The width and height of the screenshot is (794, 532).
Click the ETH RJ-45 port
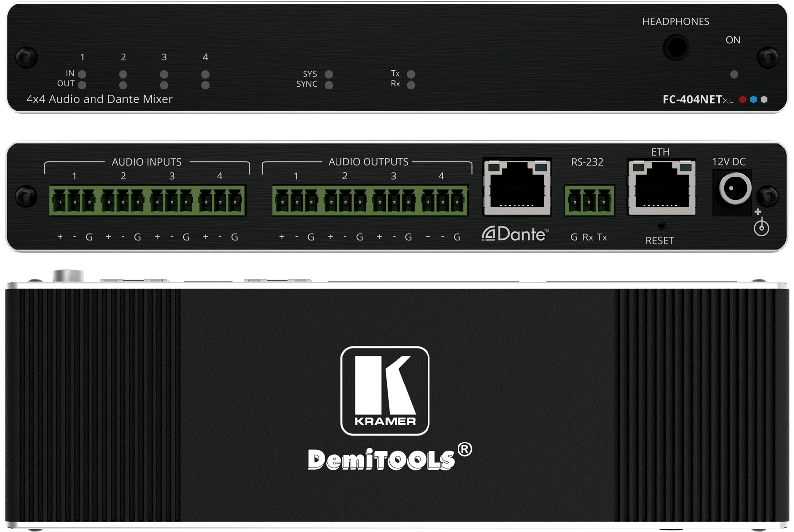(x=662, y=187)
